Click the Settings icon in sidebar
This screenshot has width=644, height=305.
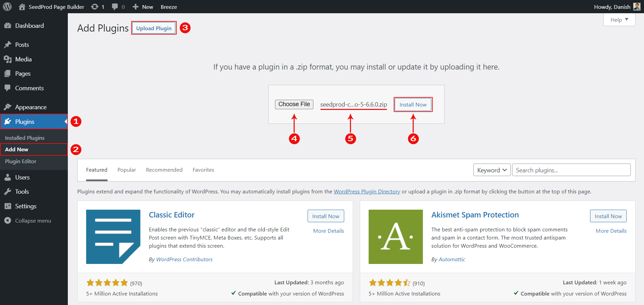(x=7, y=206)
